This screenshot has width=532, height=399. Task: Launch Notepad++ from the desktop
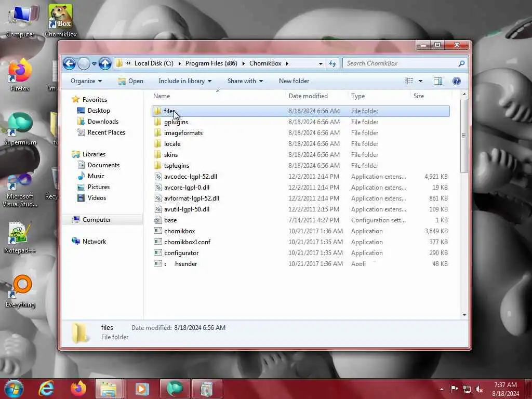(x=20, y=237)
